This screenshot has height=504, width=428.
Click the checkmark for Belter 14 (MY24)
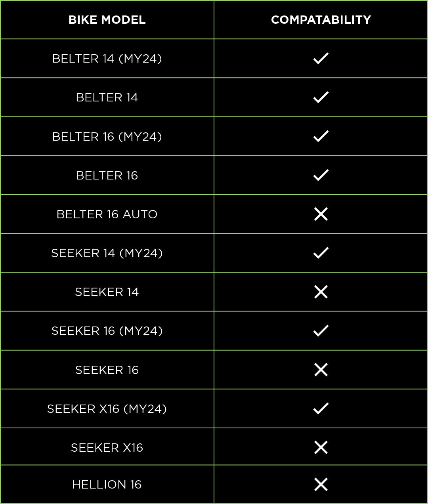[321, 58]
